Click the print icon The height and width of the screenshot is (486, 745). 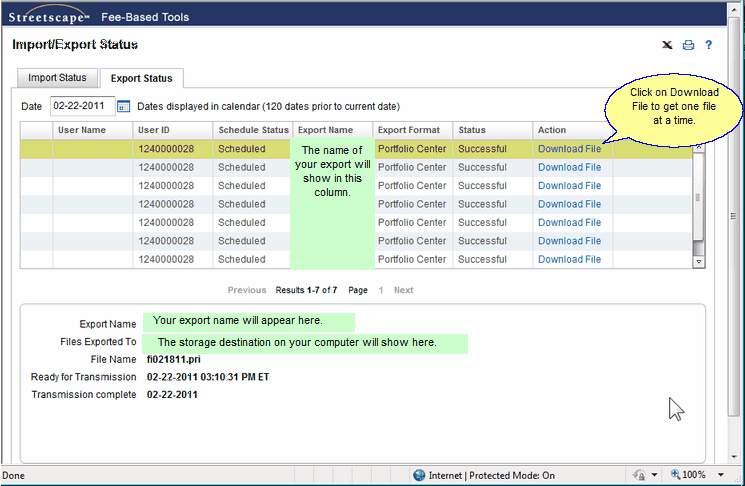point(688,45)
